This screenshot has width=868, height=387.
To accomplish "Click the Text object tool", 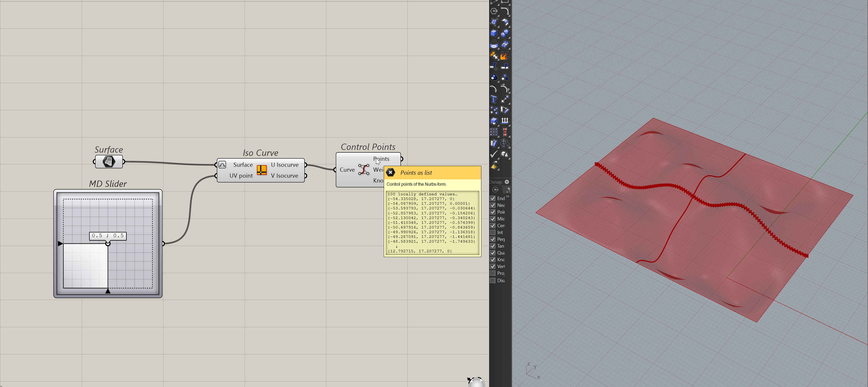I will click(494, 99).
